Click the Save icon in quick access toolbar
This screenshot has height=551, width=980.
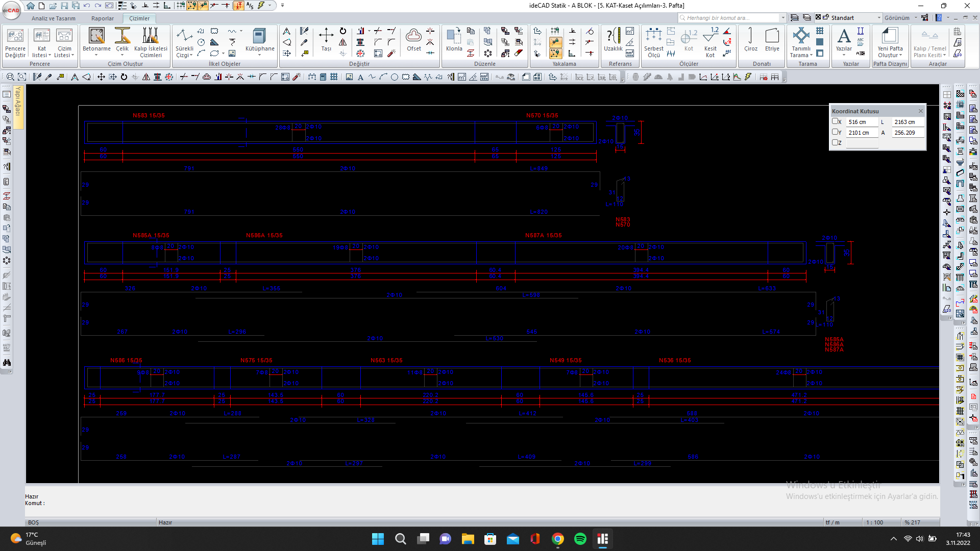click(64, 6)
